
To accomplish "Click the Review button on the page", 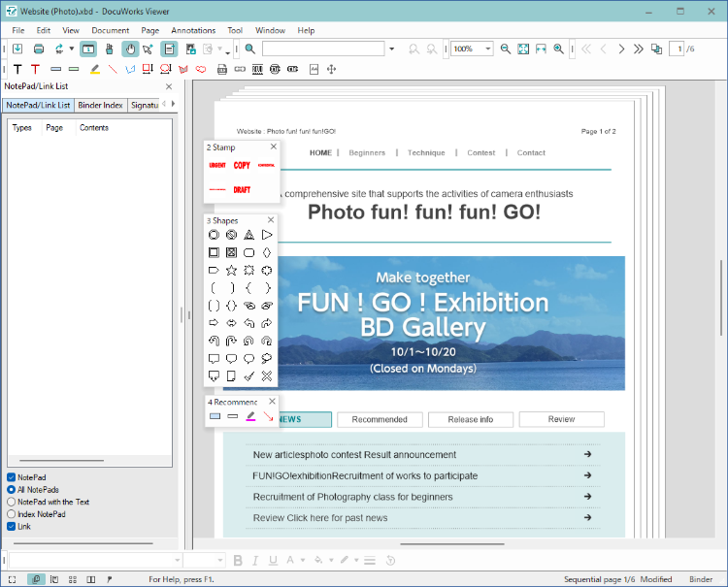I will [561, 419].
